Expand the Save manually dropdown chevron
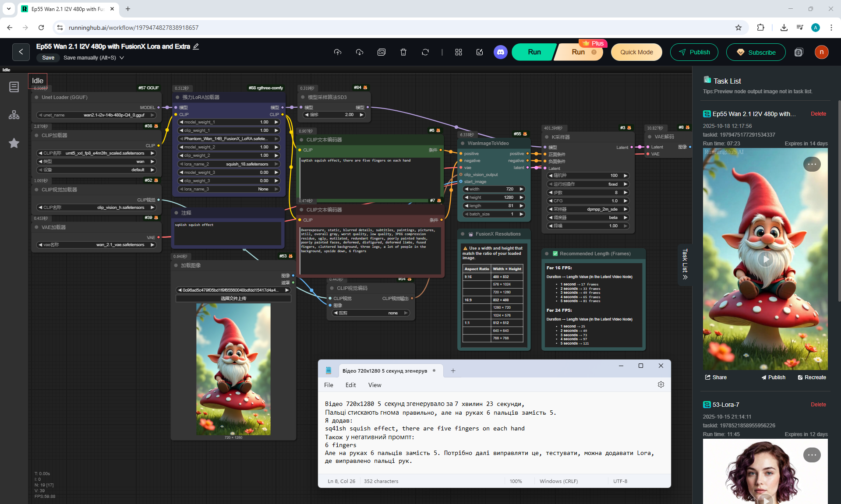Viewport: 841px width, 504px height. pos(122,58)
